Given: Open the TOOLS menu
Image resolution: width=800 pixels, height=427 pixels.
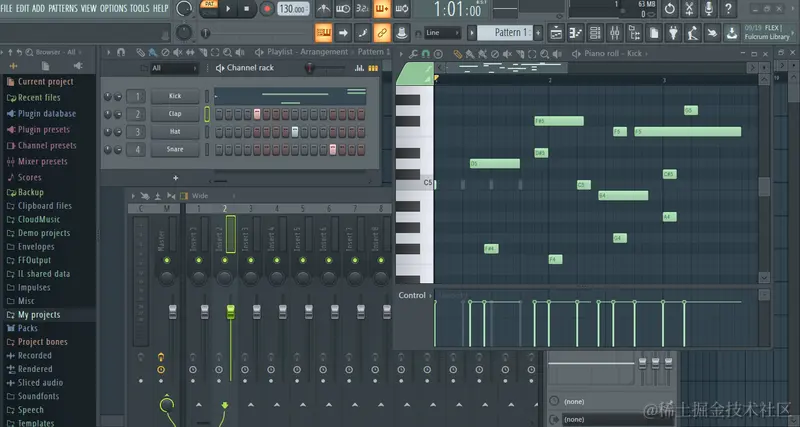Looking at the screenshot, I should click(140, 8).
